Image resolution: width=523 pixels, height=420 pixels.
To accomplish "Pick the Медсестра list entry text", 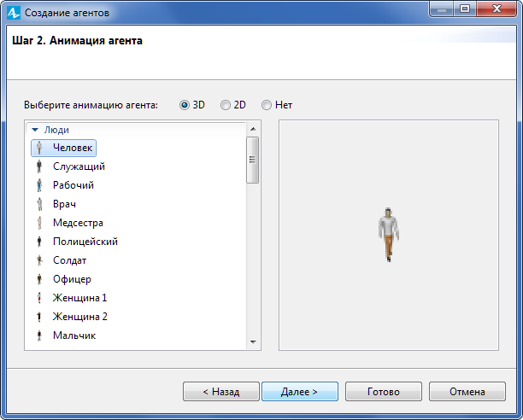I will pyautogui.click(x=78, y=223).
